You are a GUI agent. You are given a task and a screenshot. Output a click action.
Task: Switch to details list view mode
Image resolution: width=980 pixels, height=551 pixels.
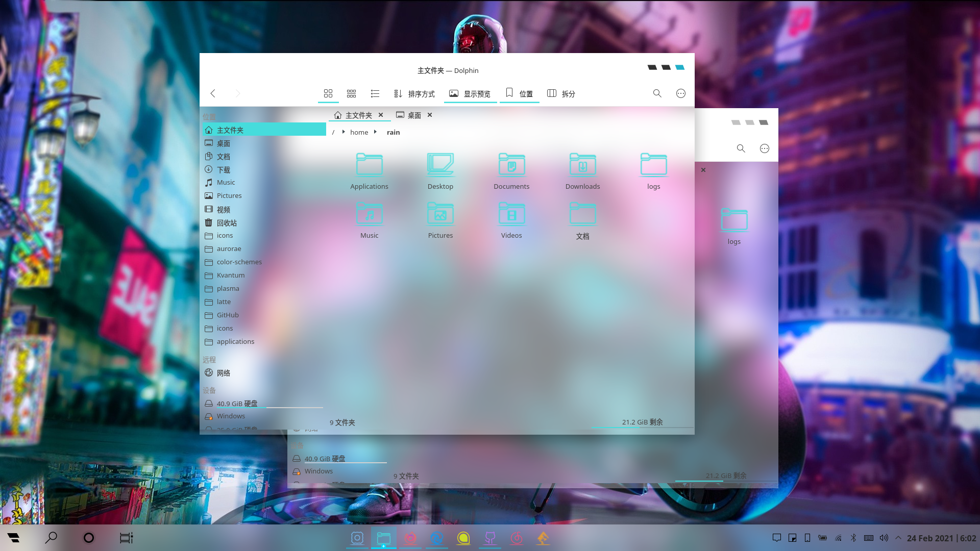coord(375,93)
